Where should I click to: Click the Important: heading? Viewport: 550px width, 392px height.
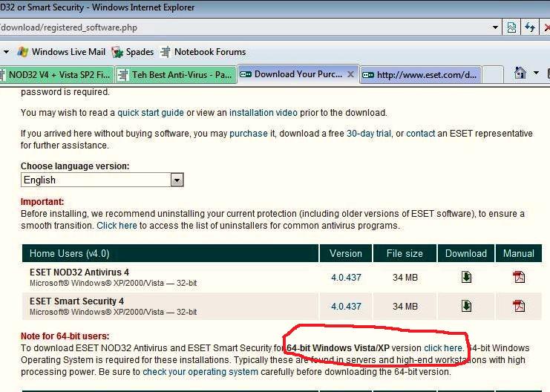42,202
